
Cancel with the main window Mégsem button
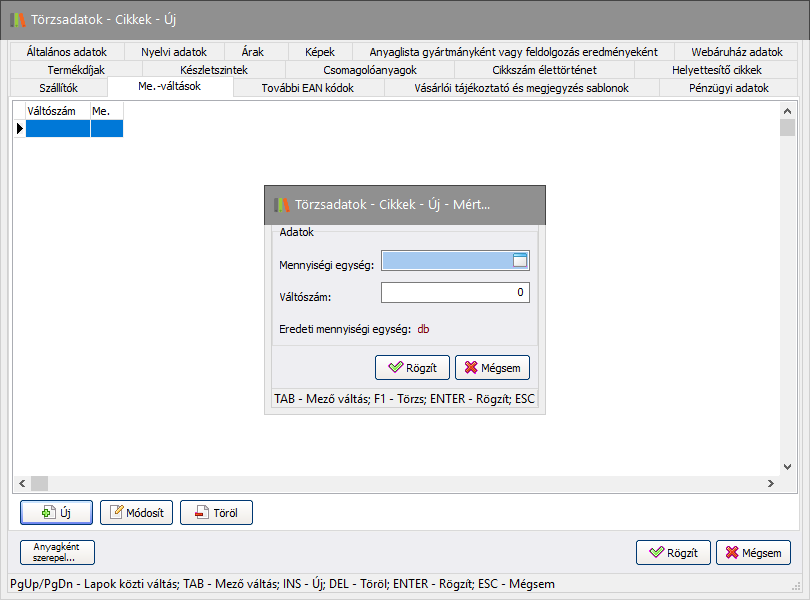(753, 552)
